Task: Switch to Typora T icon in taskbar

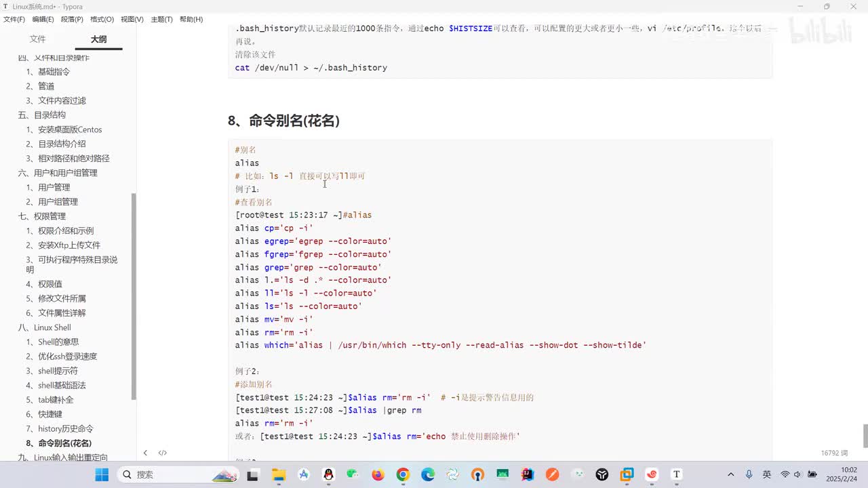Action: coord(676,474)
